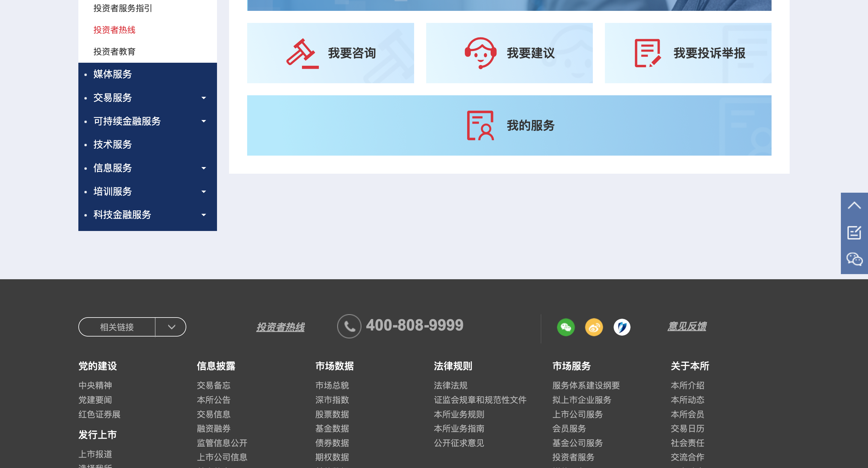Select 投资者教育 sidebar item
Image resolution: width=868 pixels, height=468 pixels.
(114, 52)
